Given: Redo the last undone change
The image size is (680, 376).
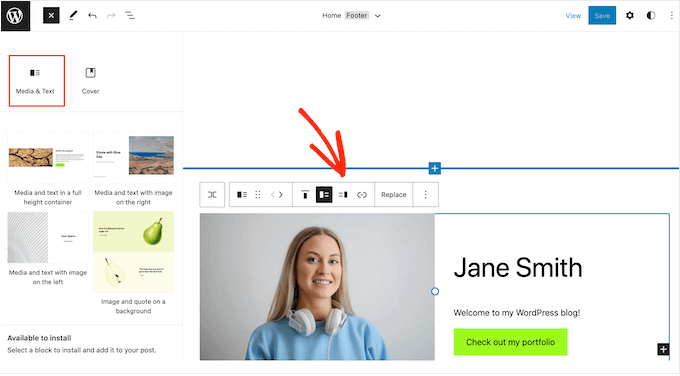Looking at the screenshot, I should pyautogui.click(x=111, y=16).
